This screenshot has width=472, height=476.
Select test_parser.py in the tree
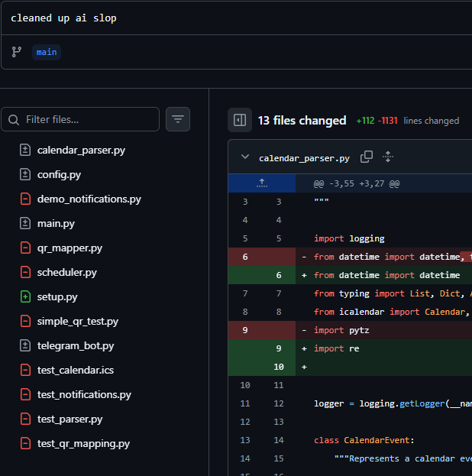[70, 419]
